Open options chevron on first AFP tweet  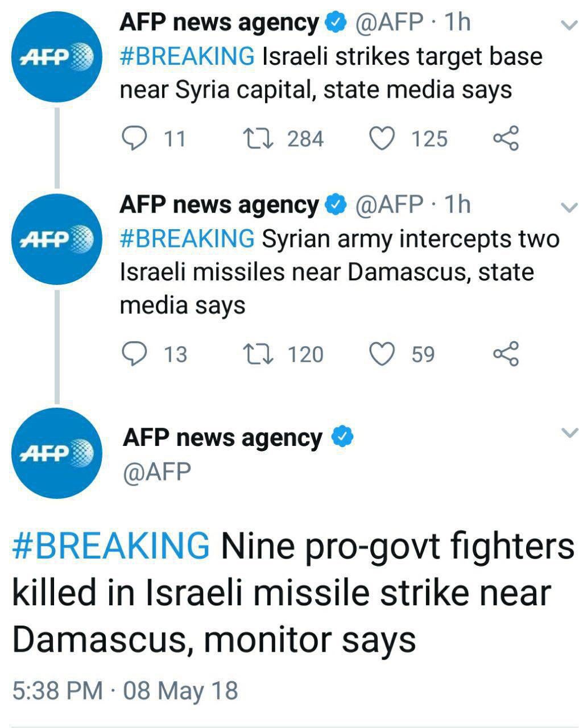tap(568, 24)
